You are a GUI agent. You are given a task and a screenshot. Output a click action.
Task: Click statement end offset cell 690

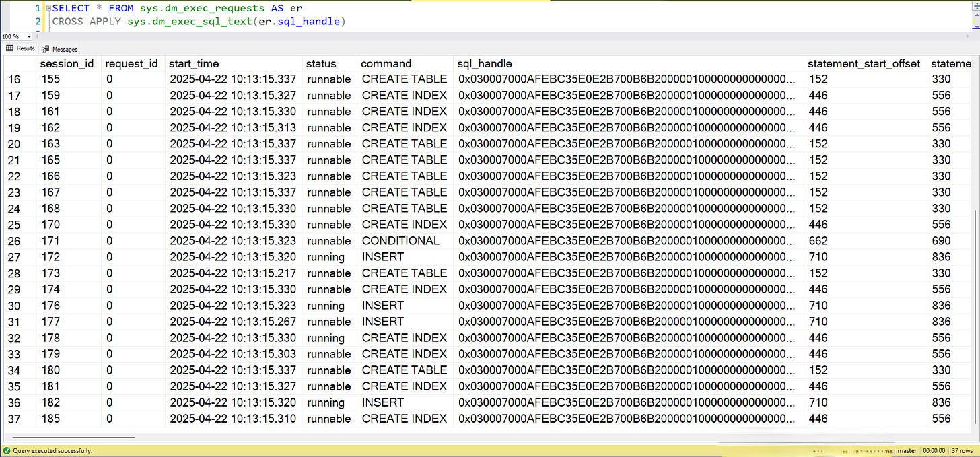click(x=949, y=241)
